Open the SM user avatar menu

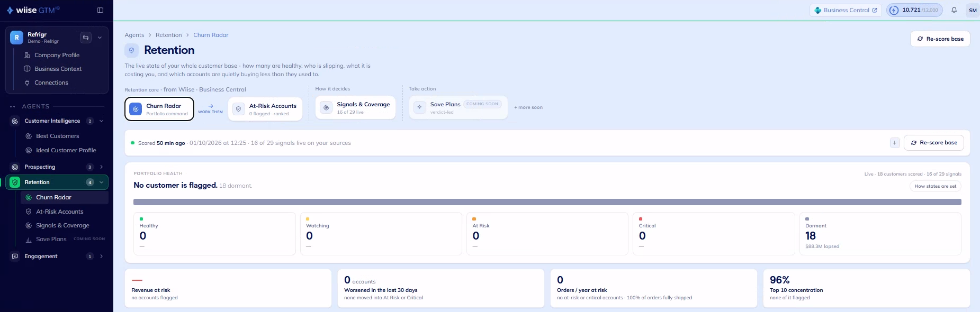[x=973, y=10]
